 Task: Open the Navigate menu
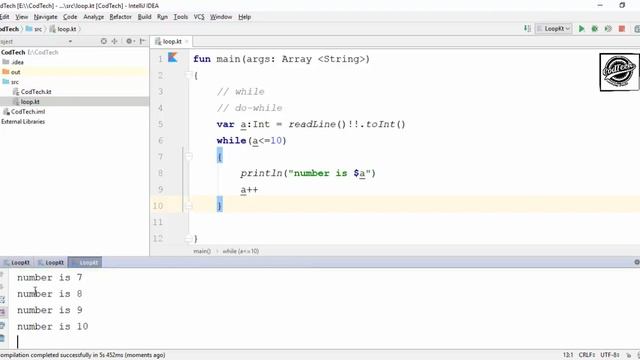(x=45, y=17)
